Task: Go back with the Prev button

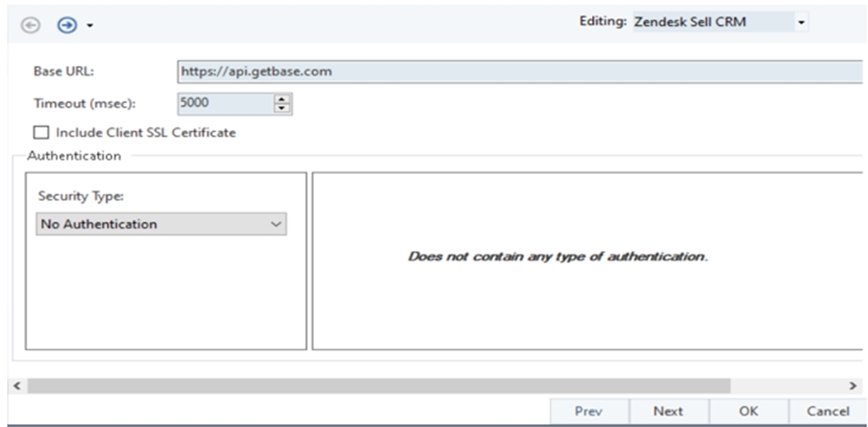Action: tap(589, 412)
